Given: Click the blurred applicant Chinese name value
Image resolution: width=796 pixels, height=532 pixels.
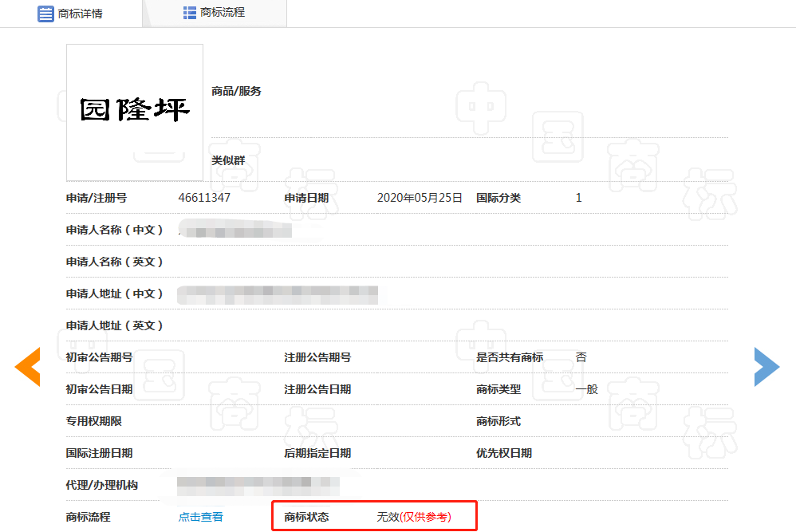Looking at the screenshot, I should pos(235,230).
